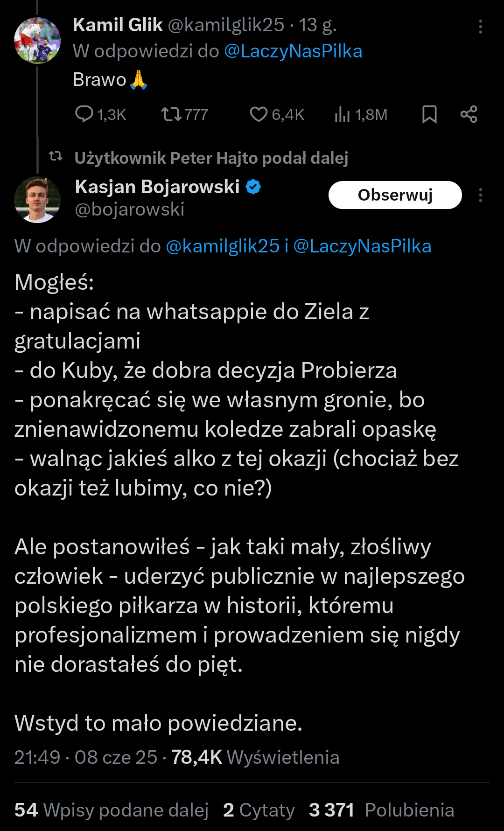Open more options for Kamil Glik's tweet
Image resolution: width=504 pixels, height=831 pixels.
click(x=480, y=27)
